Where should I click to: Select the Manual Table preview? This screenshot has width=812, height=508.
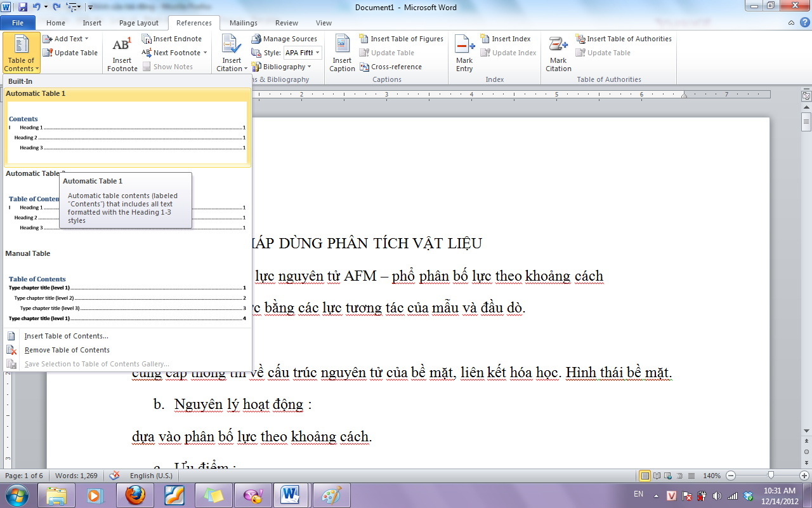point(127,287)
